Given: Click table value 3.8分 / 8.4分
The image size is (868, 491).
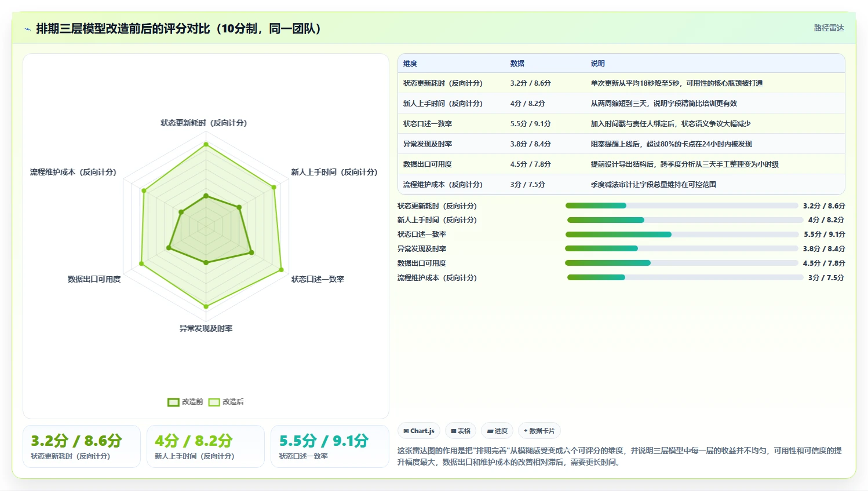Looking at the screenshot, I should click(x=530, y=144).
